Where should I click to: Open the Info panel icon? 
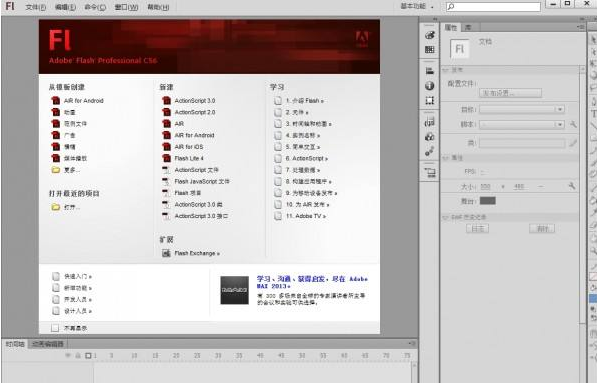point(429,86)
